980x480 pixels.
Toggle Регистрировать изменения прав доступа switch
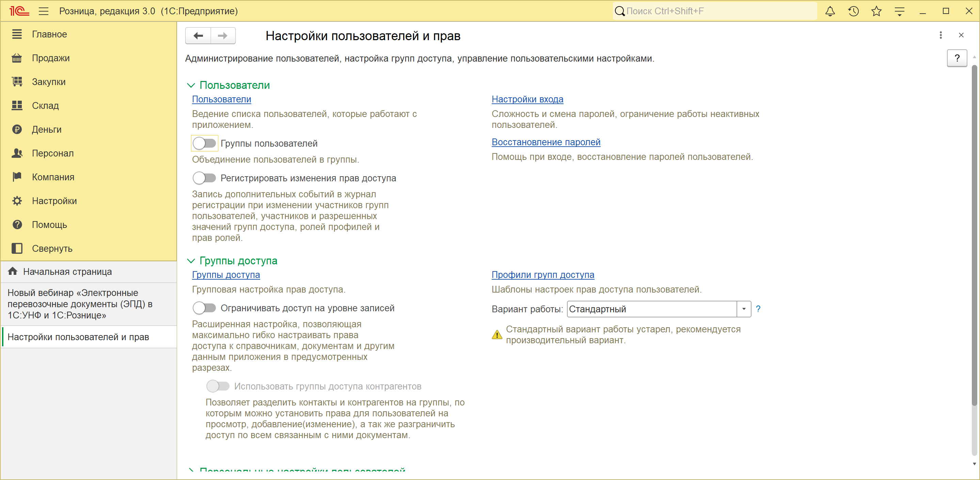point(204,178)
